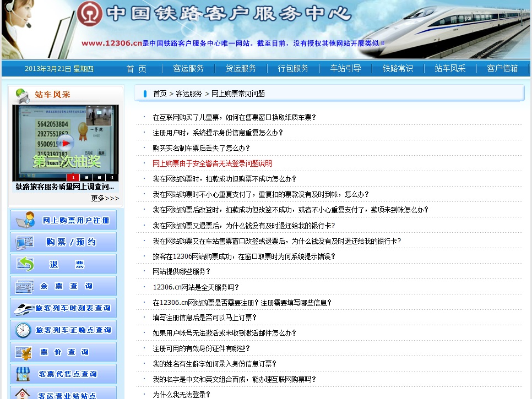Image resolution: width=532 pixels, height=399 pixels.
Task: Open the 铁路旅客服务质量网上调查 video caption link
Action: pos(65,187)
